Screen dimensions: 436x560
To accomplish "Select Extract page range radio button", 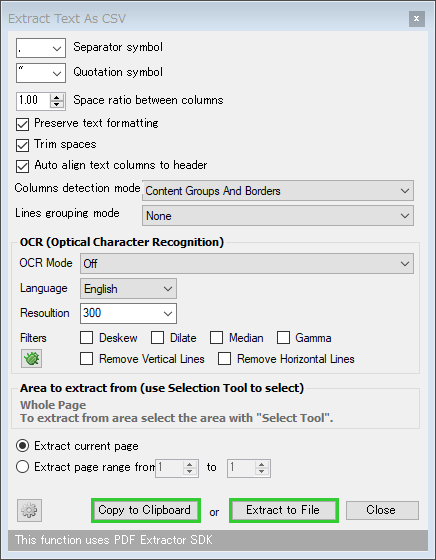I will pos(22,467).
